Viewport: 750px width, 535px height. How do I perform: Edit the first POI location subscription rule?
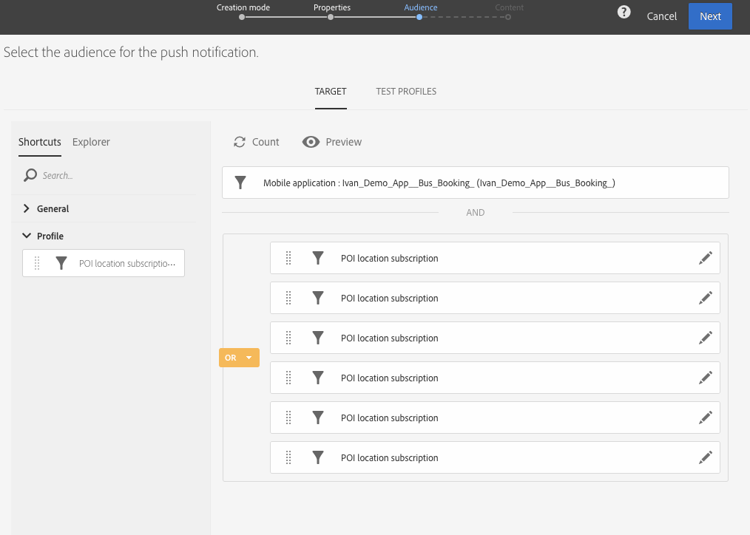coord(706,258)
